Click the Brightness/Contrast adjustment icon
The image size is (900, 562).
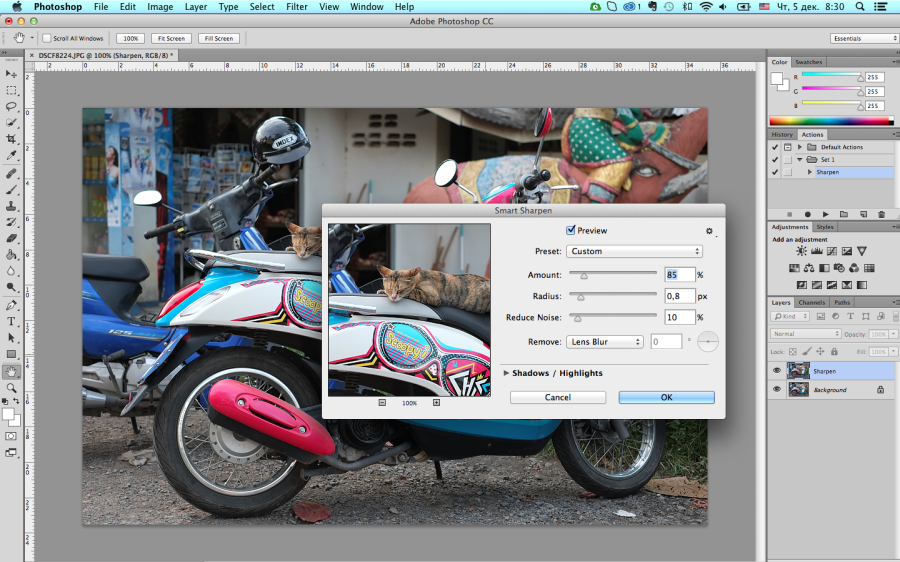[800, 251]
